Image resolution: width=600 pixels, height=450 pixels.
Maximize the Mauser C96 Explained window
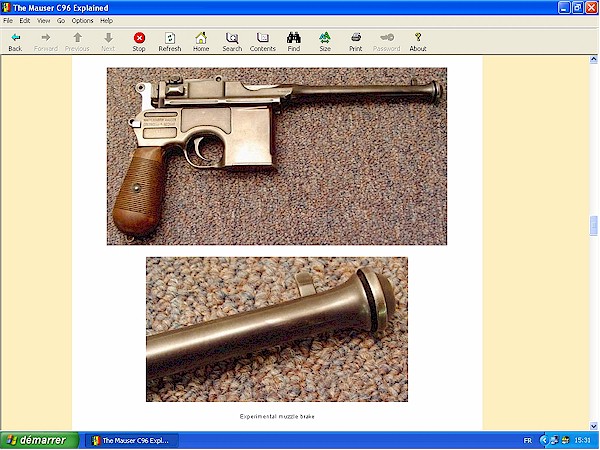point(577,8)
